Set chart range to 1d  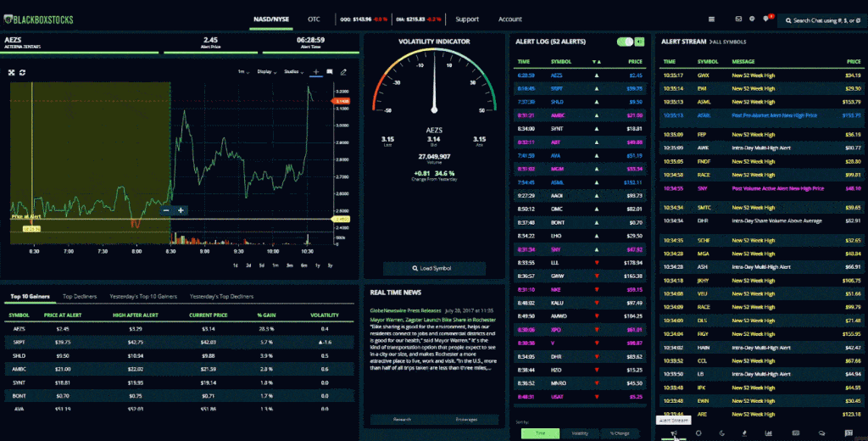[236, 265]
